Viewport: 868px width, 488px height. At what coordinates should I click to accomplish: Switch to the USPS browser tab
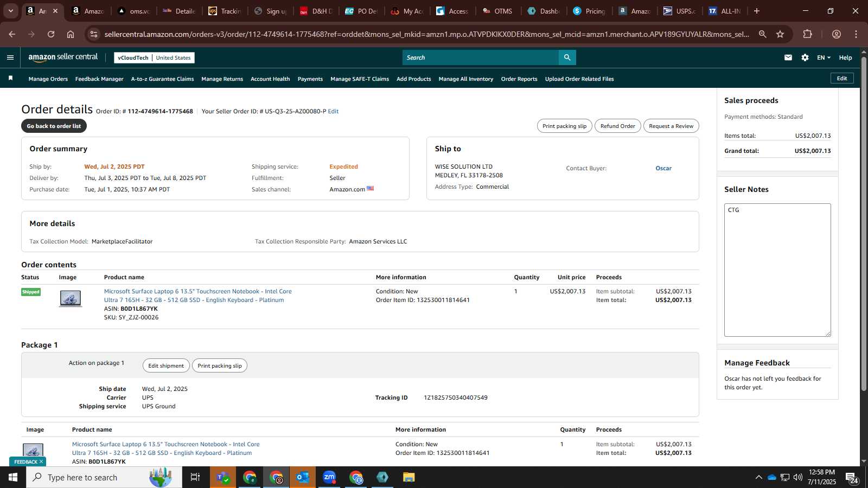click(680, 11)
